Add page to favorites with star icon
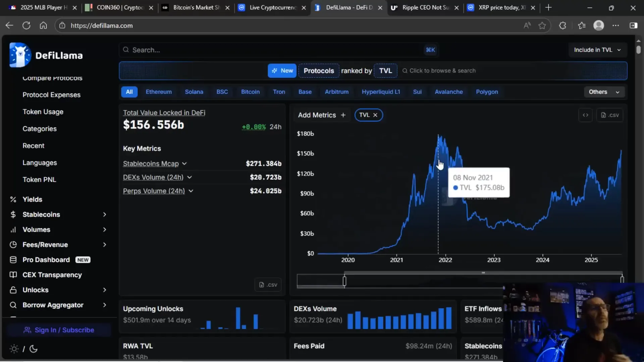 [542, 25]
